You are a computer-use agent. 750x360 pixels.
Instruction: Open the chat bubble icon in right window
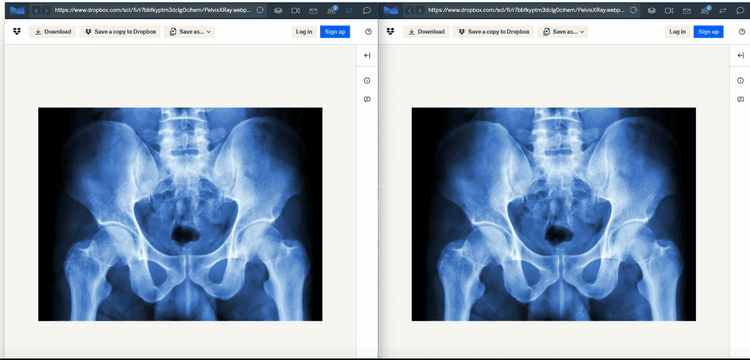[x=740, y=11]
